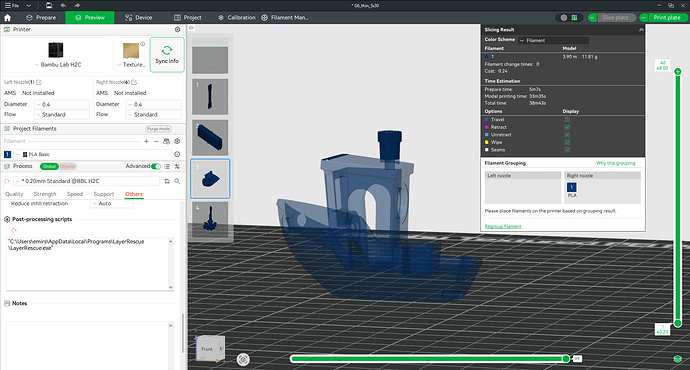690x370 pixels.
Task: Toggle the eye icon above plate list
Action: 191,28
